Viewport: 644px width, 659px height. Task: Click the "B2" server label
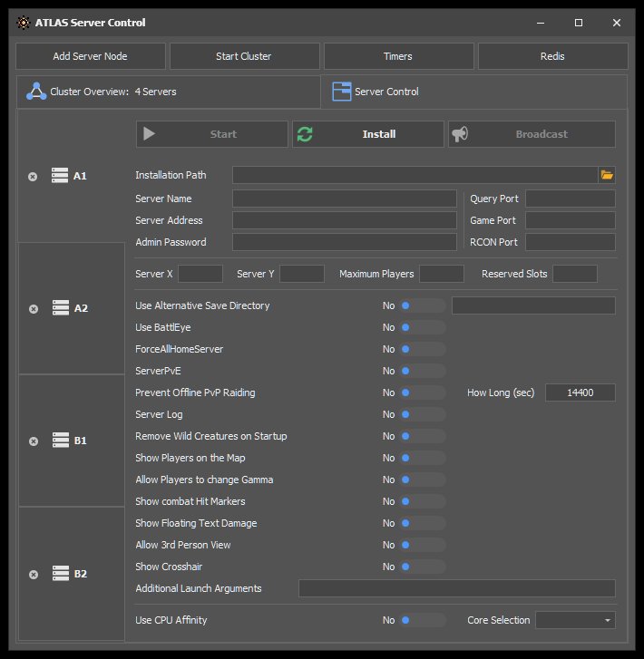[81, 574]
